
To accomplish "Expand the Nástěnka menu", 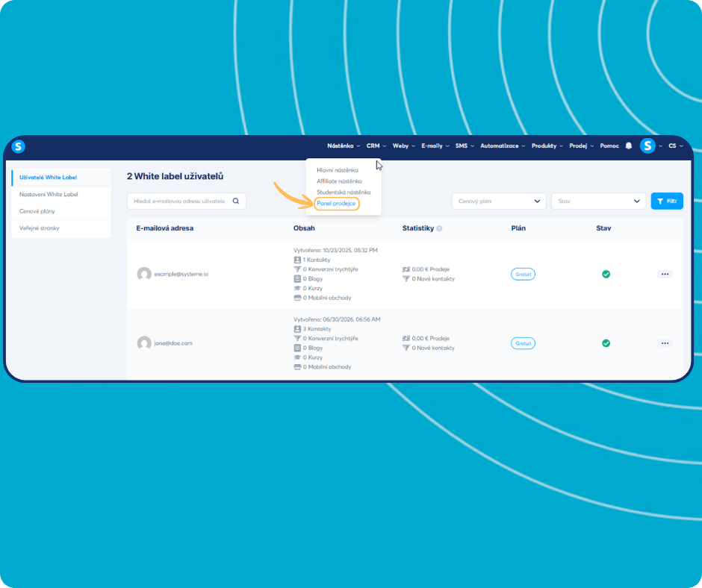I will tap(344, 146).
